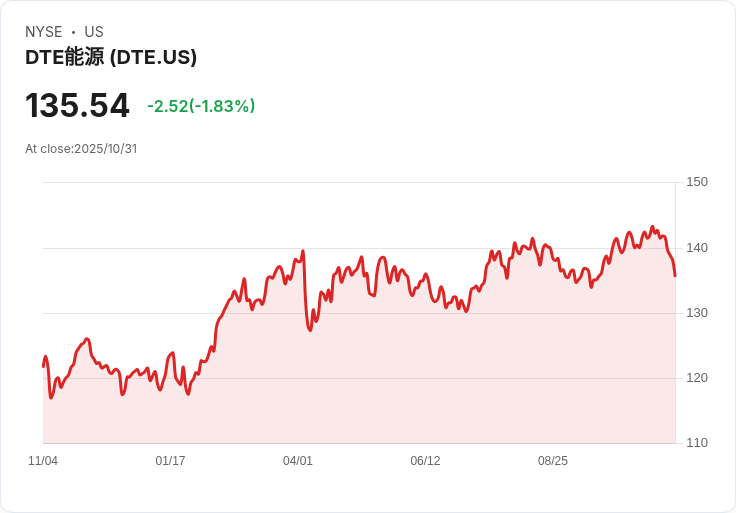Click the sharp dip after 04/01 on the line

click(310, 330)
